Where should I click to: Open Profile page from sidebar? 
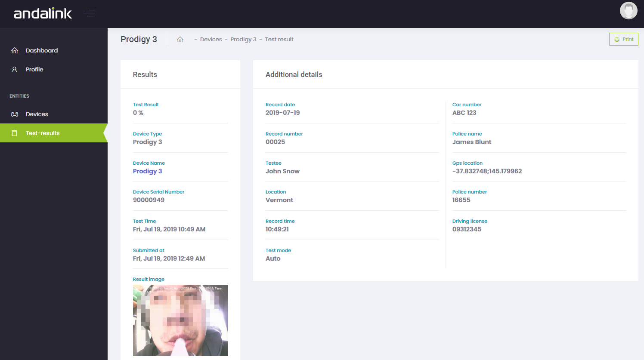pos(54,69)
